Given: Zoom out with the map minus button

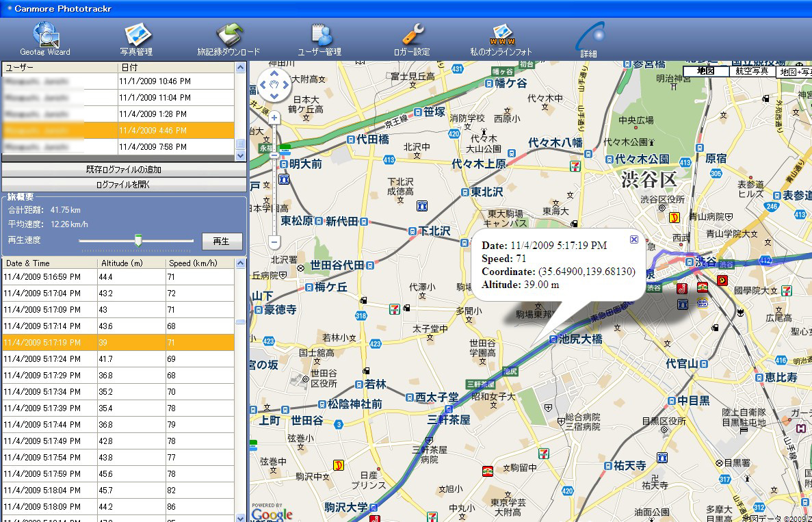Looking at the screenshot, I should pyautogui.click(x=274, y=242).
